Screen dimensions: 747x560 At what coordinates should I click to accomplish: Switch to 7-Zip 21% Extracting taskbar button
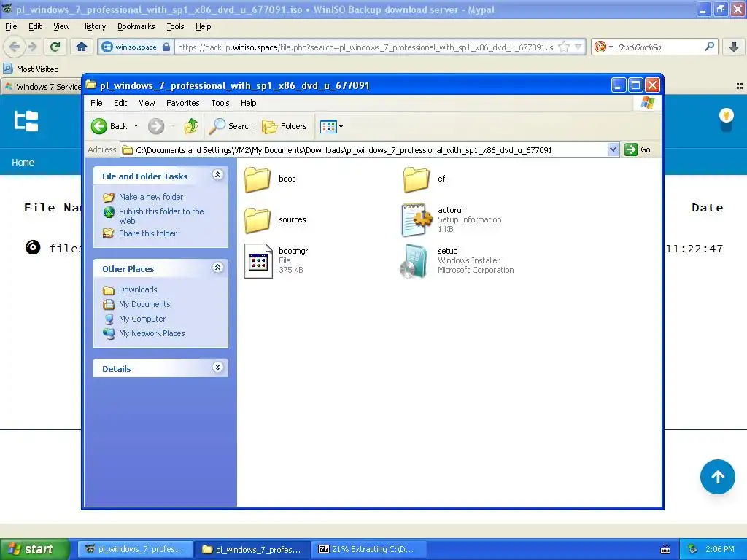click(370, 549)
